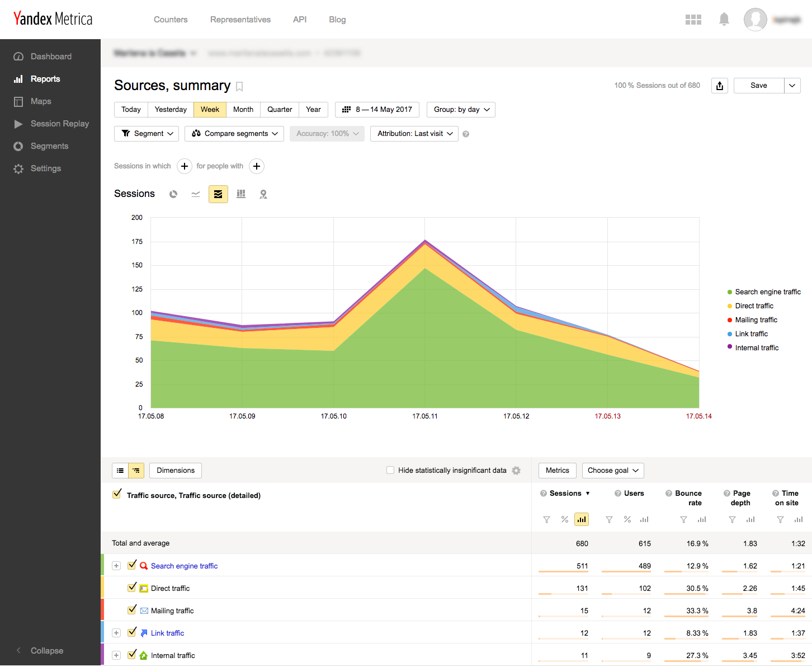Select the Week period tab
The width and height of the screenshot is (812, 667).
point(210,110)
